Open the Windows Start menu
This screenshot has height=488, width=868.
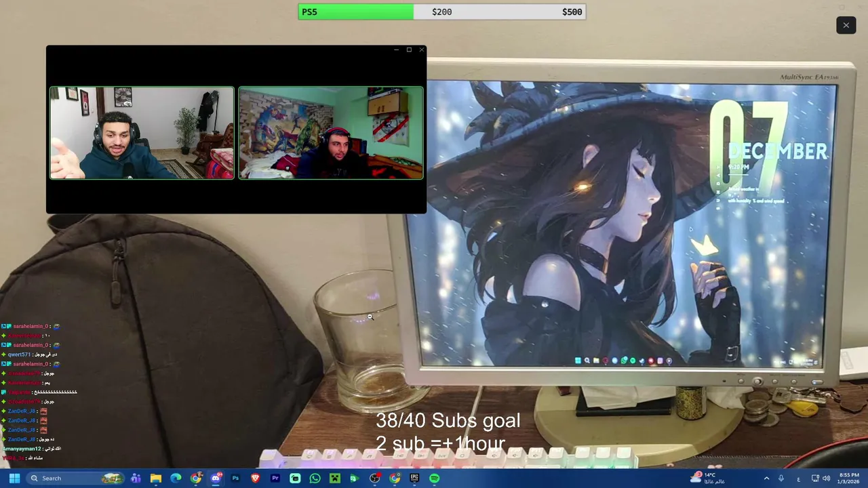tap(14, 479)
